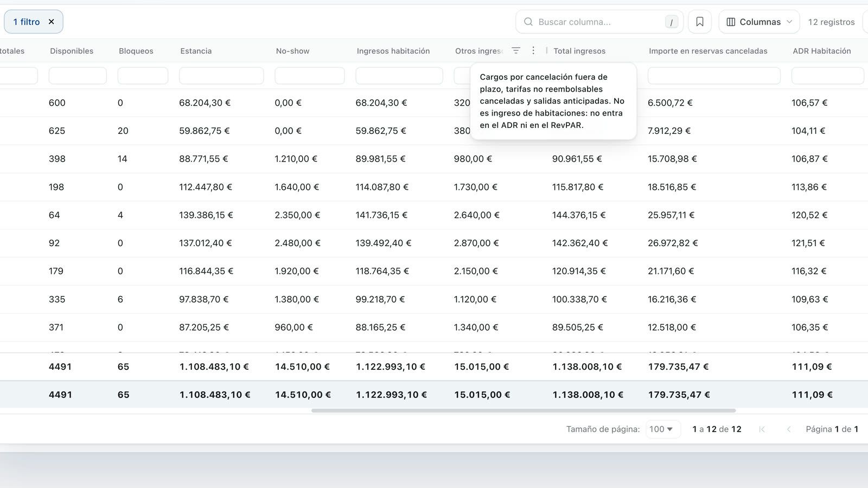Click the Ingresos habitación filter input
This screenshot has width=868, height=488.
399,75
